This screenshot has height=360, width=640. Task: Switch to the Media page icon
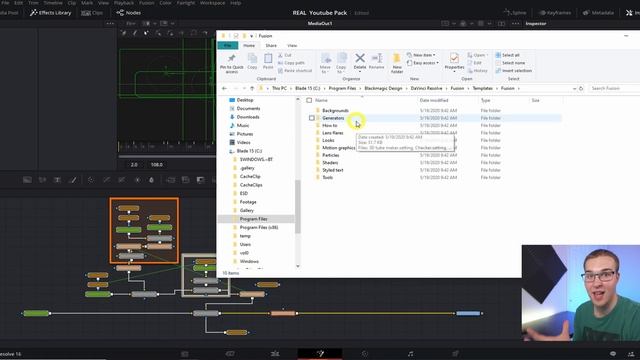pyautogui.click(x=185, y=353)
